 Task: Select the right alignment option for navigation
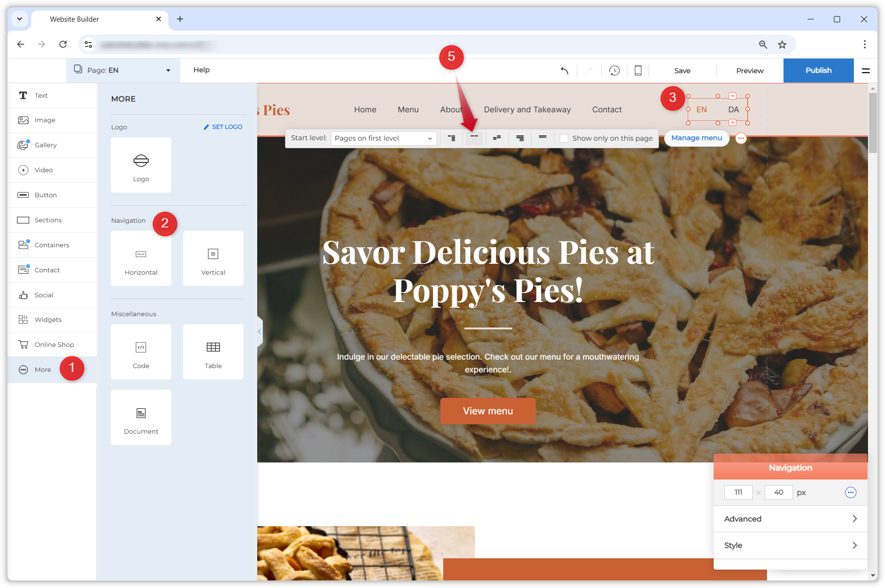click(x=520, y=138)
